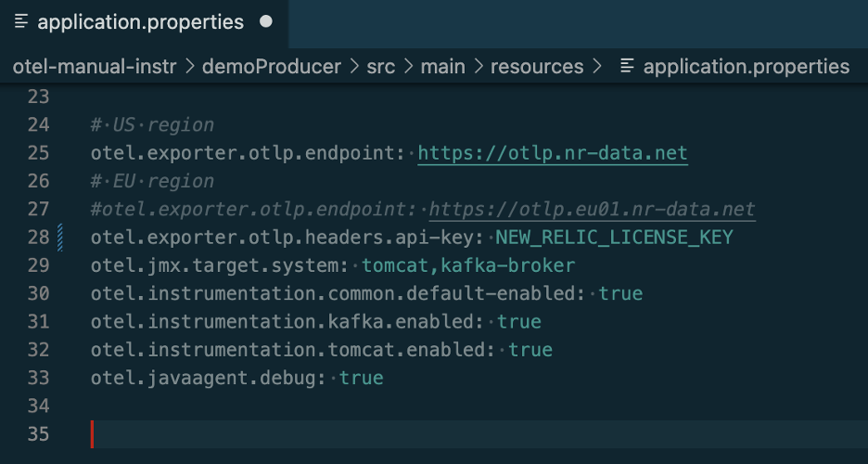This screenshot has height=464, width=868.
Task: Open demoProducer breadcrumb folder
Action: coord(271,67)
